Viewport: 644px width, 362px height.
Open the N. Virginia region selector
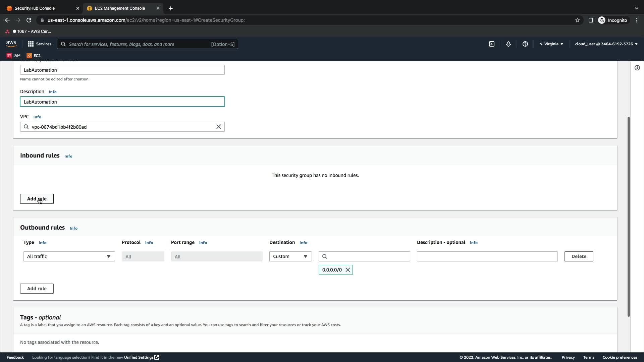point(551,44)
